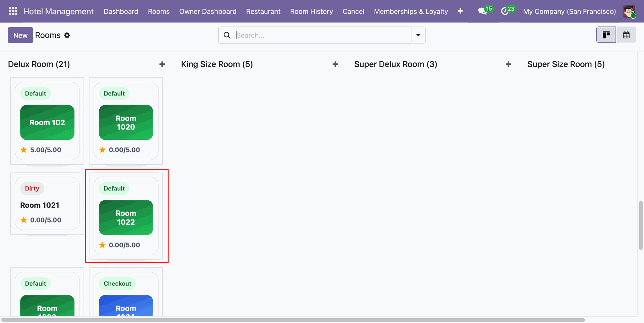Click the star icon on Room 1022 card

point(102,245)
